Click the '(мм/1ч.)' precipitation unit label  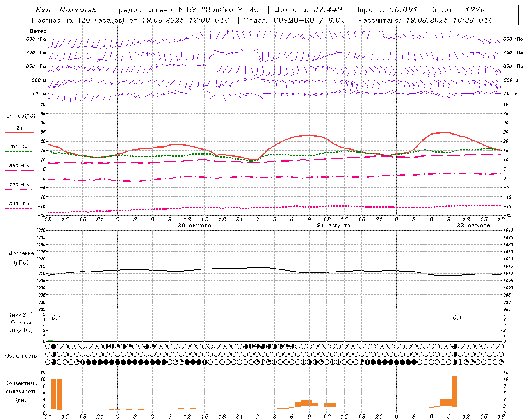tap(21, 330)
